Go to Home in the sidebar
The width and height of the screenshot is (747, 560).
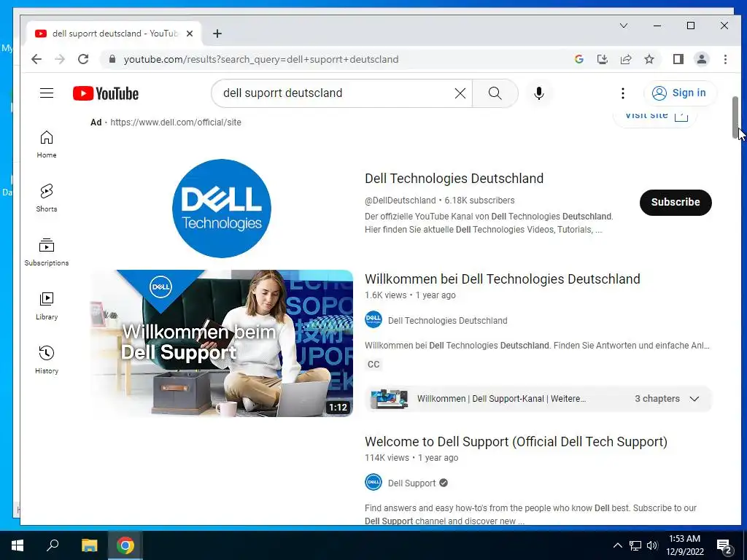47,144
